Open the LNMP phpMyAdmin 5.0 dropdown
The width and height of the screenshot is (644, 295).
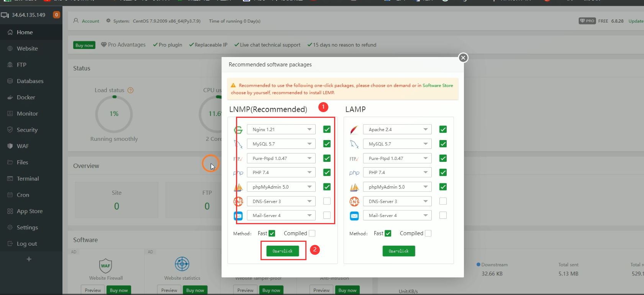click(x=281, y=187)
